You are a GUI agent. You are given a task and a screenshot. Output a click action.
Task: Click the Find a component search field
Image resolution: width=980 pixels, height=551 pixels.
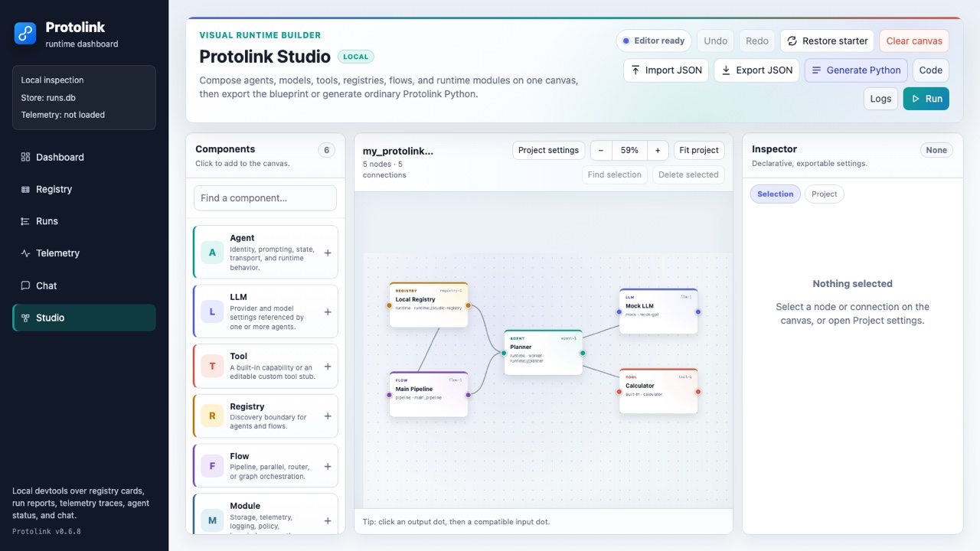coord(265,197)
